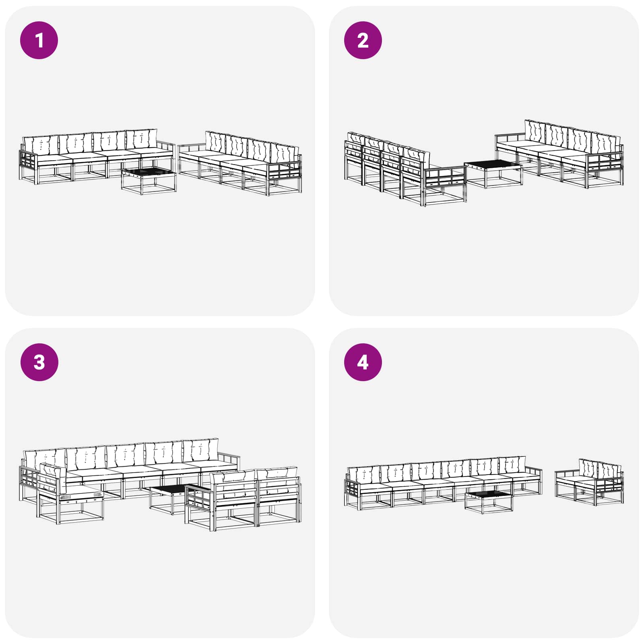This screenshot has height=644, width=644.
Task: Select the separate two-seat sofa in layout 4
Action: pyautogui.click(x=589, y=482)
